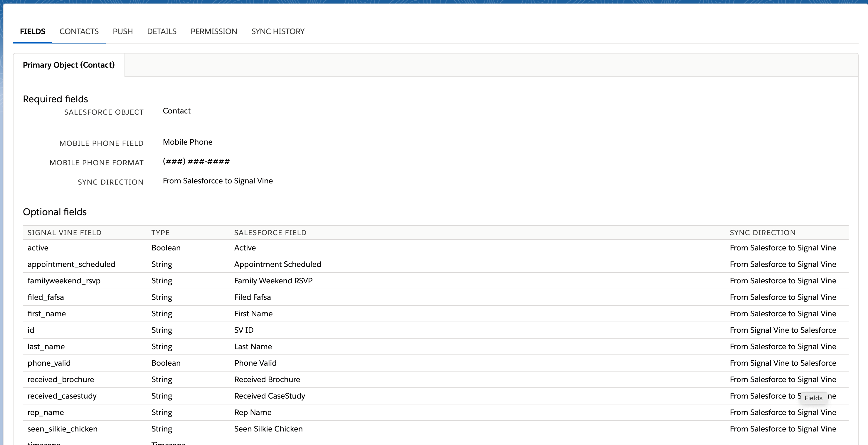Image resolution: width=868 pixels, height=445 pixels.
Task: Click the 'Appointment Scheduled' Salesforce field cell
Action: (x=278, y=265)
